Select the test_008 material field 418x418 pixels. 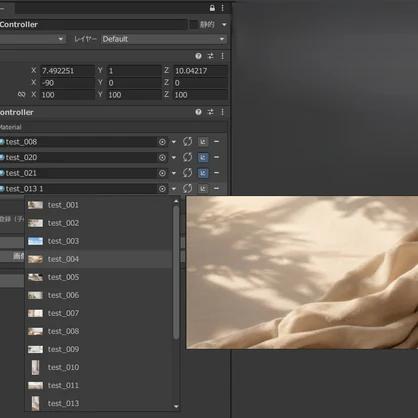[78, 142]
